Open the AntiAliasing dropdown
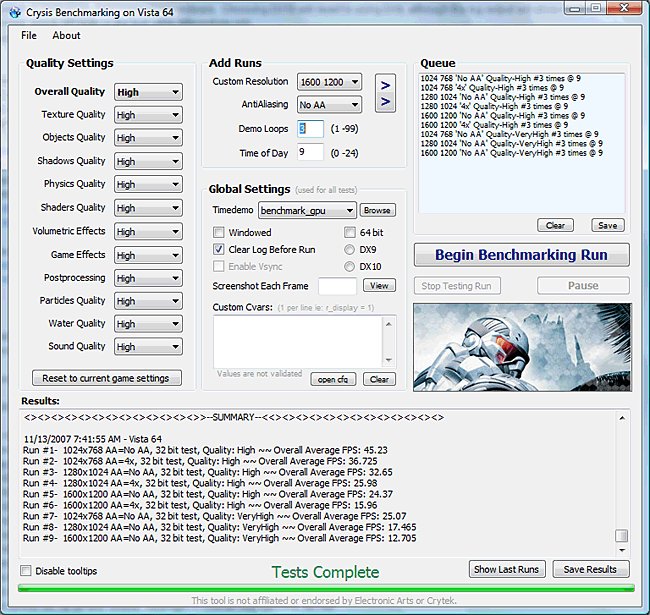The image size is (650, 615). tap(329, 105)
